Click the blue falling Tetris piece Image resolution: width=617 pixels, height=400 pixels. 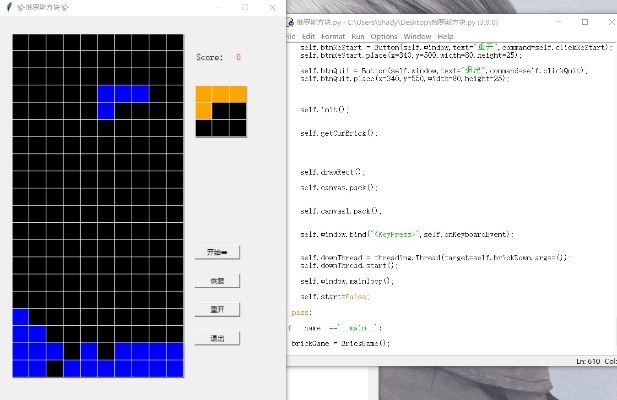[123, 94]
